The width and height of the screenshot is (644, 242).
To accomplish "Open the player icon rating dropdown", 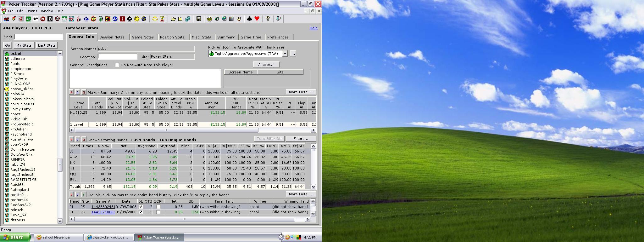I will pyautogui.click(x=285, y=54).
